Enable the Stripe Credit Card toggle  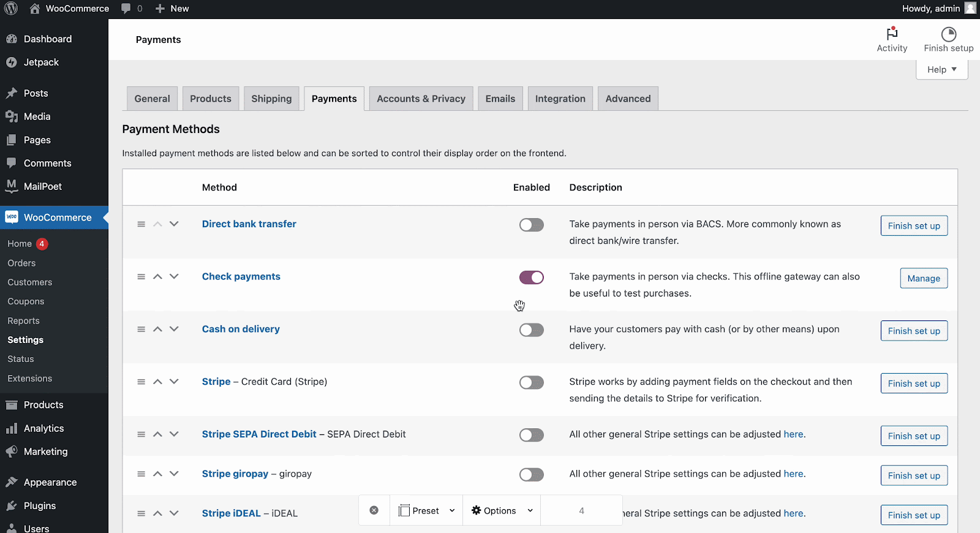point(531,383)
